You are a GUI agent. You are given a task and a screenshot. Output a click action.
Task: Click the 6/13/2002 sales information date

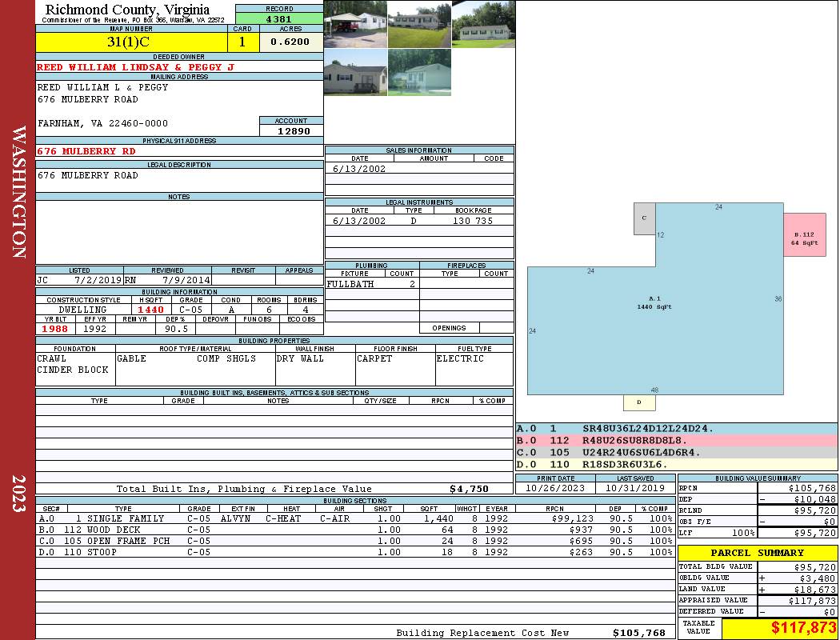[x=359, y=169]
